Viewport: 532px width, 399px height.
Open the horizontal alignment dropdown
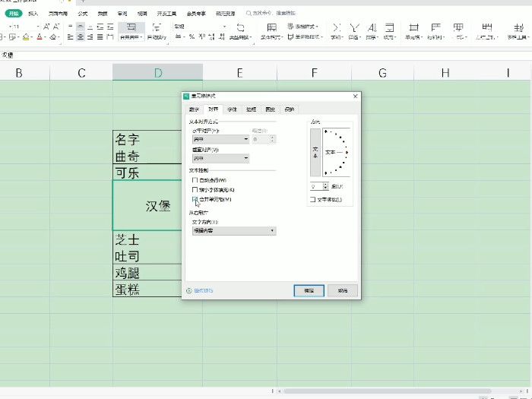(x=220, y=139)
